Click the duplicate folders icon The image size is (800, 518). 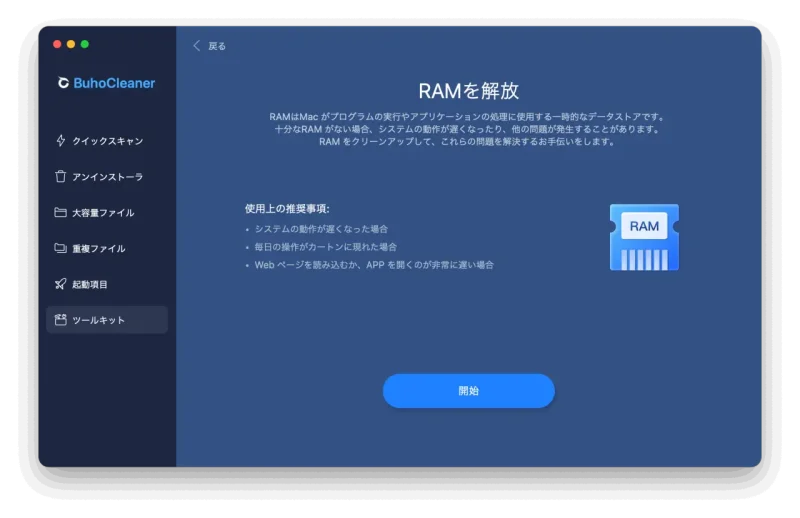[61, 248]
